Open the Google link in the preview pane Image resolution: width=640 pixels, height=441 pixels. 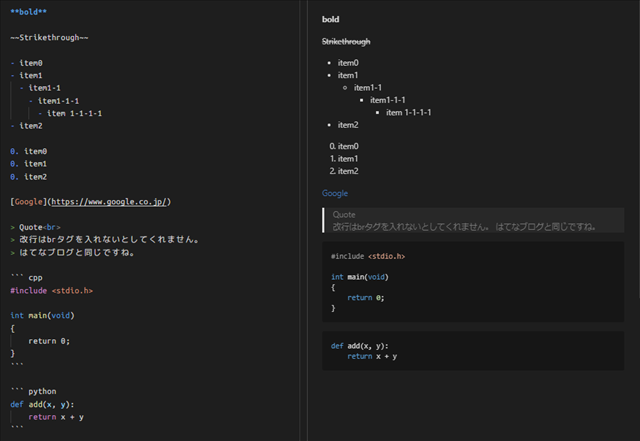pyautogui.click(x=334, y=193)
